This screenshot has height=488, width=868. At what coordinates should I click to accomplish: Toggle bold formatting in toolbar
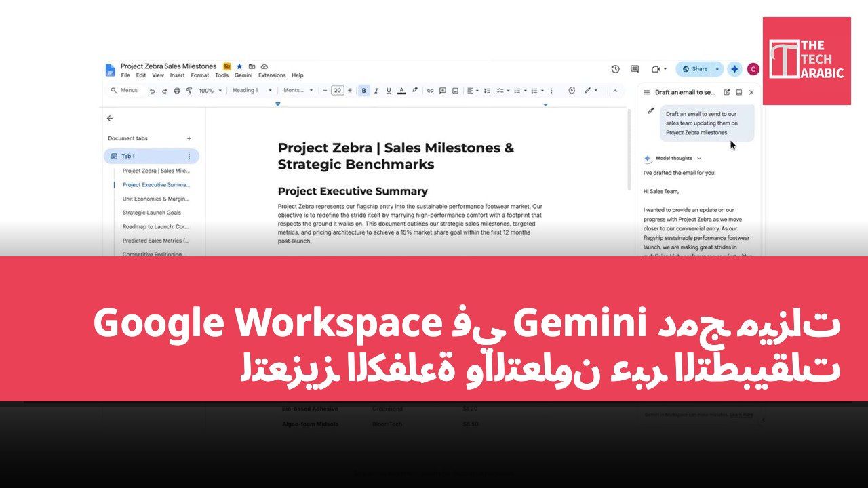[364, 90]
